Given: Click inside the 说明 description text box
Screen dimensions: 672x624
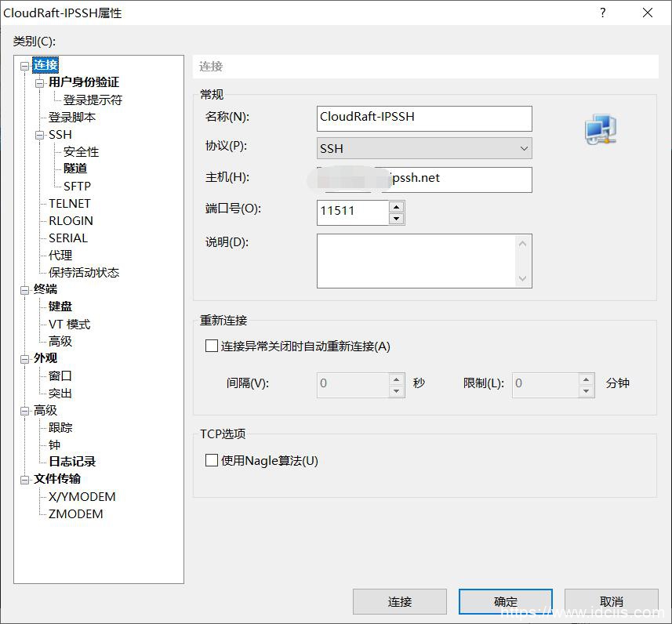Looking at the screenshot, I should pyautogui.click(x=416, y=260).
